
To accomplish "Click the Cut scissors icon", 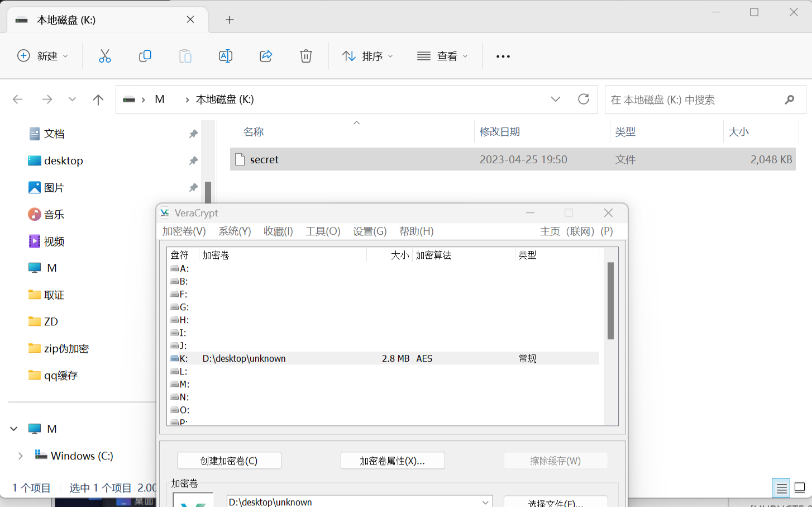I will [105, 56].
